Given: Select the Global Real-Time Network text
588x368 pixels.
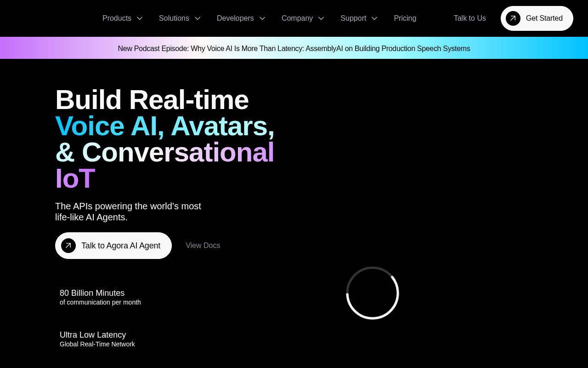Looking at the screenshot, I should coord(97,344).
